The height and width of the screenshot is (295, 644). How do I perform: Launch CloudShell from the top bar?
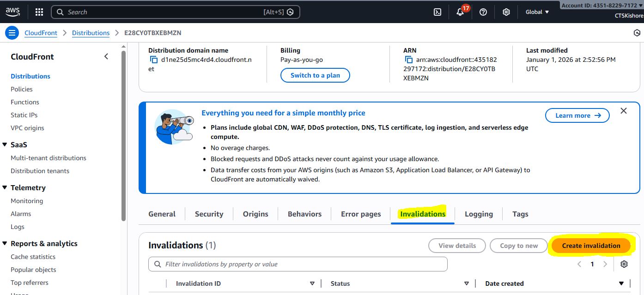click(x=437, y=12)
